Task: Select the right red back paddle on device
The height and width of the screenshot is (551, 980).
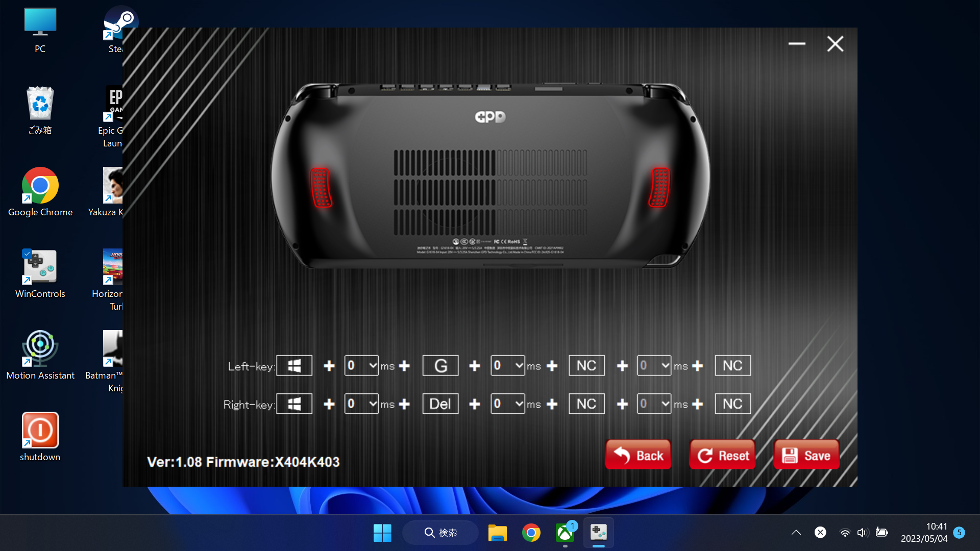Action: tap(659, 187)
